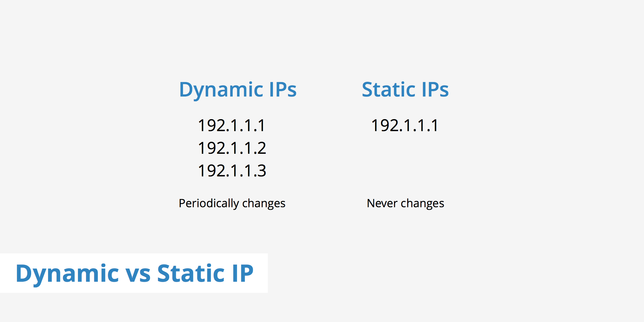Select the 192.1.1.2 address
The width and height of the screenshot is (644, 322).
tap(232, 148)
